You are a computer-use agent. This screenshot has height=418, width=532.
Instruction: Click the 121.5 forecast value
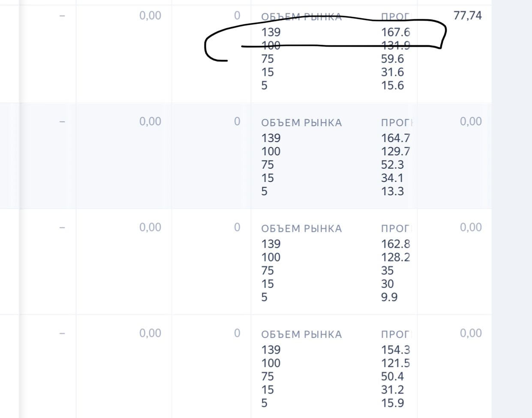(x=395, y=363)
